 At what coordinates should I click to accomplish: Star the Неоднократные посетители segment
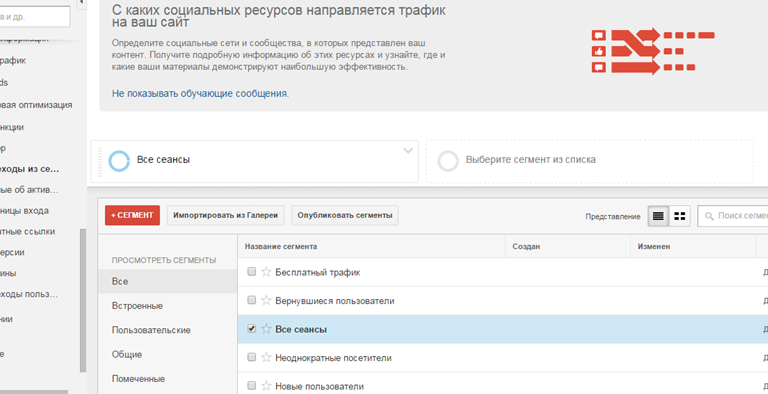266,358
